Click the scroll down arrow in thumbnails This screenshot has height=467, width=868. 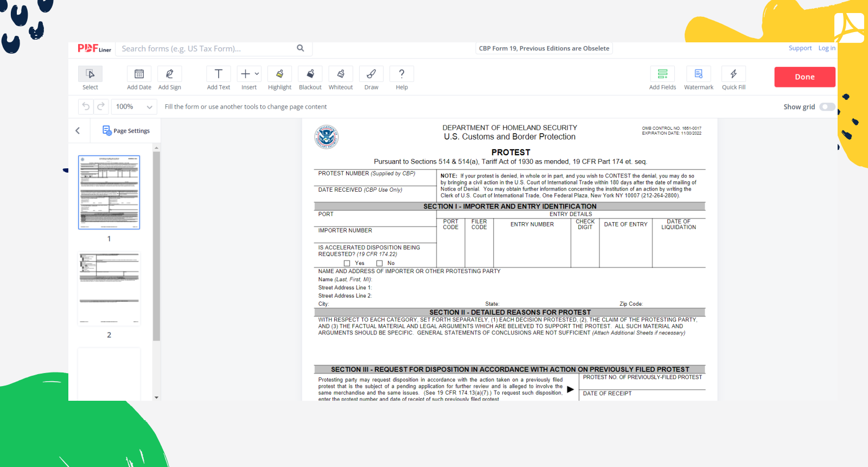(x=156, y=397)
